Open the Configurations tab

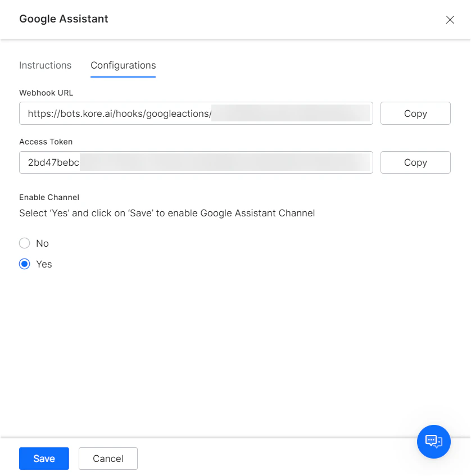click(123, 65)
